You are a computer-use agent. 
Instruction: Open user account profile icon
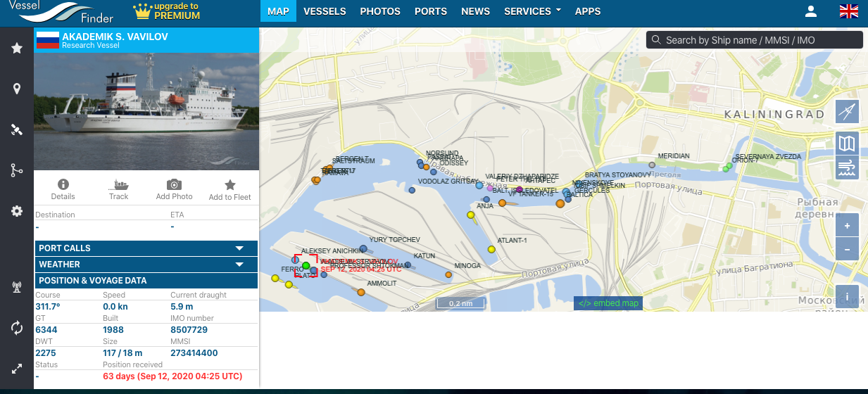(811, 11)
